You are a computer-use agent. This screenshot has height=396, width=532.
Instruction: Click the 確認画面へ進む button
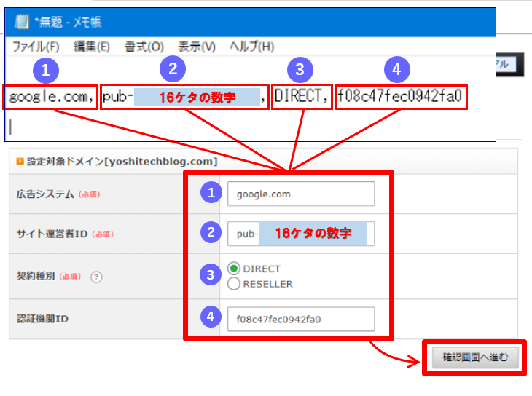pos(475,357)
